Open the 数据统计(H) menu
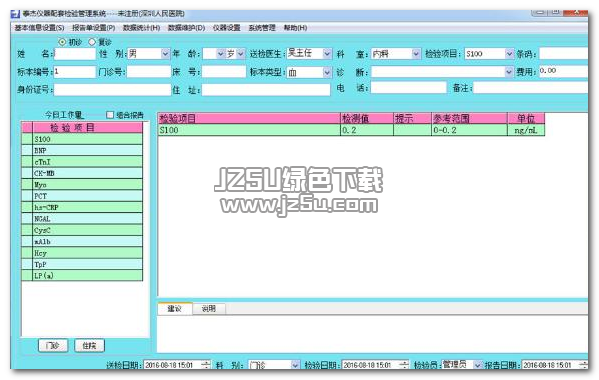This screenshot has width=599, height=380. [141, 27]
